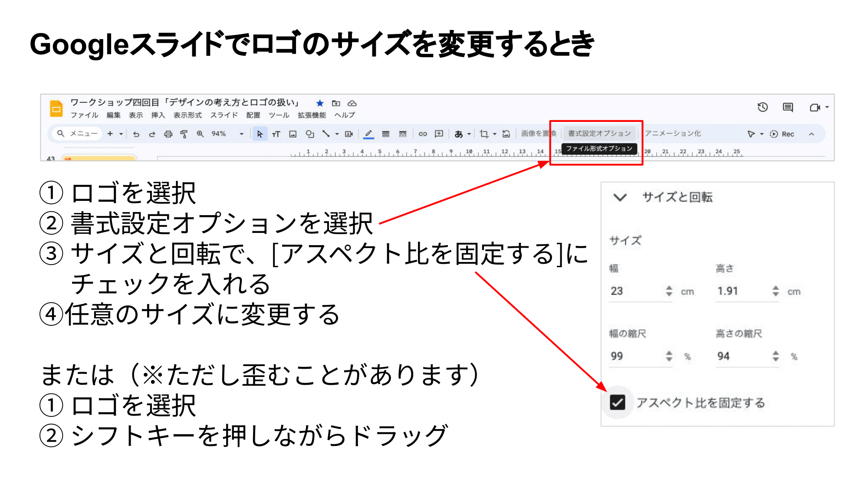Click the add comment icon in toolbar
868x488 pixels.
pos(439,134)
